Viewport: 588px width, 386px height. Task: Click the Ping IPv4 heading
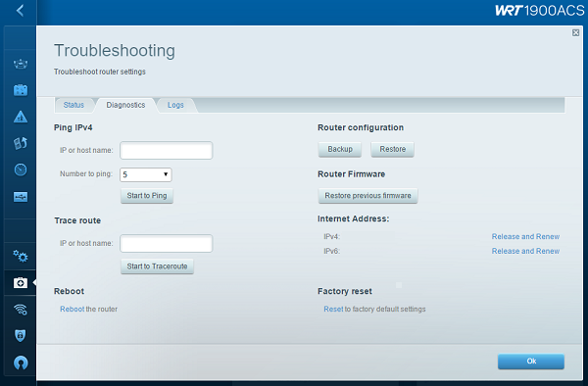pyautogui.click(x=73, y=127)
